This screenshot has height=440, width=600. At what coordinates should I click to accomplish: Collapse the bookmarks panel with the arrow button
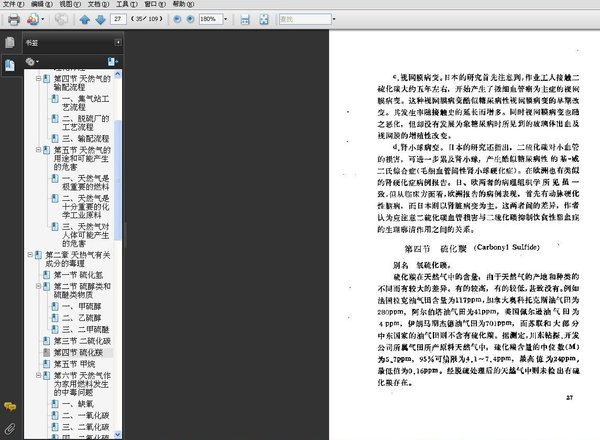118,42
